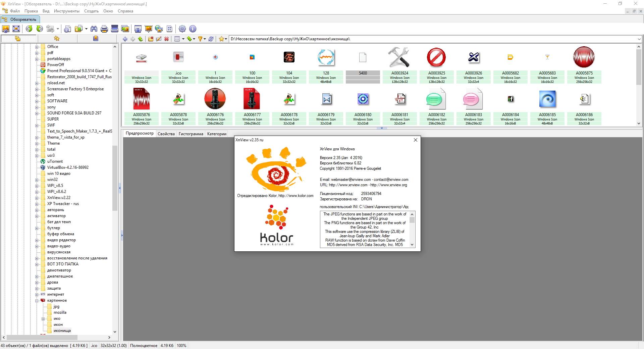
Task: Open settings gear icon in toolbar
Action: click(182, 29)
